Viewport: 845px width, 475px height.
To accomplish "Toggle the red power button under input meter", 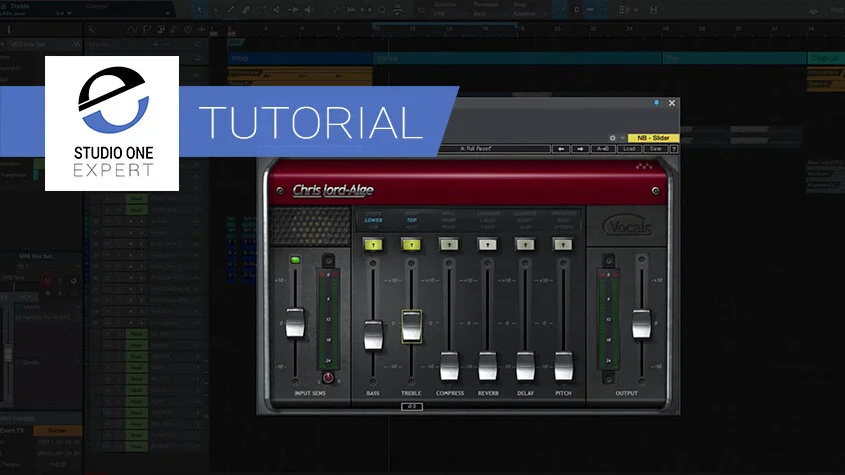I will coord(328,377).
